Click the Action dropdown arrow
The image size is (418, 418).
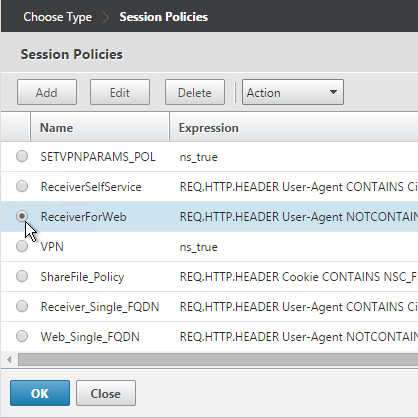[333, 92]
